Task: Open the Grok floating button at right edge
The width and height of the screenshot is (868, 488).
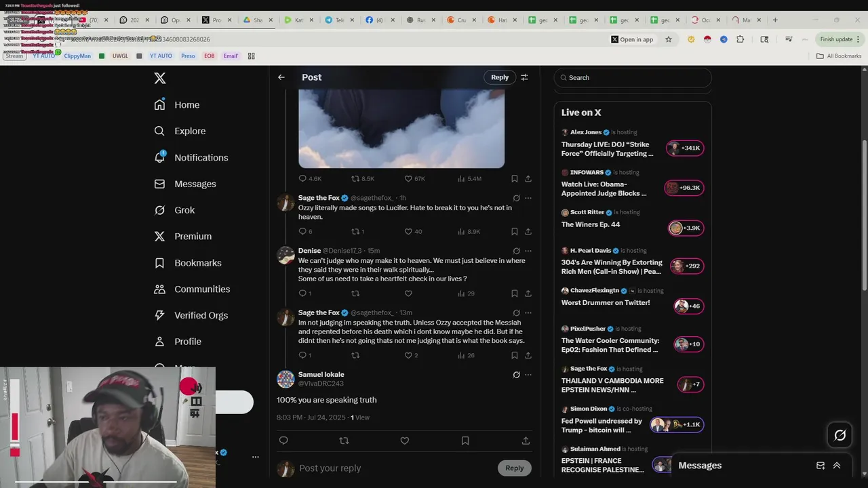Action: tap(840, 436)
